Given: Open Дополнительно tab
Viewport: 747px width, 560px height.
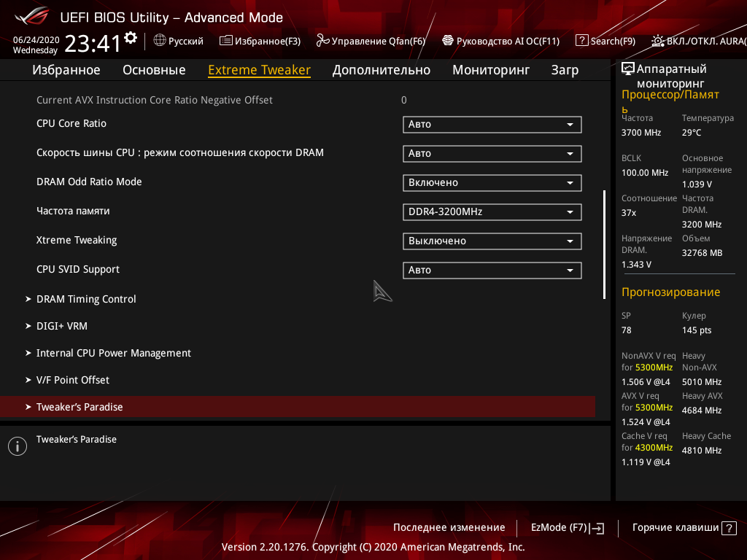Looking at the screenshot, I should point(381,70).
